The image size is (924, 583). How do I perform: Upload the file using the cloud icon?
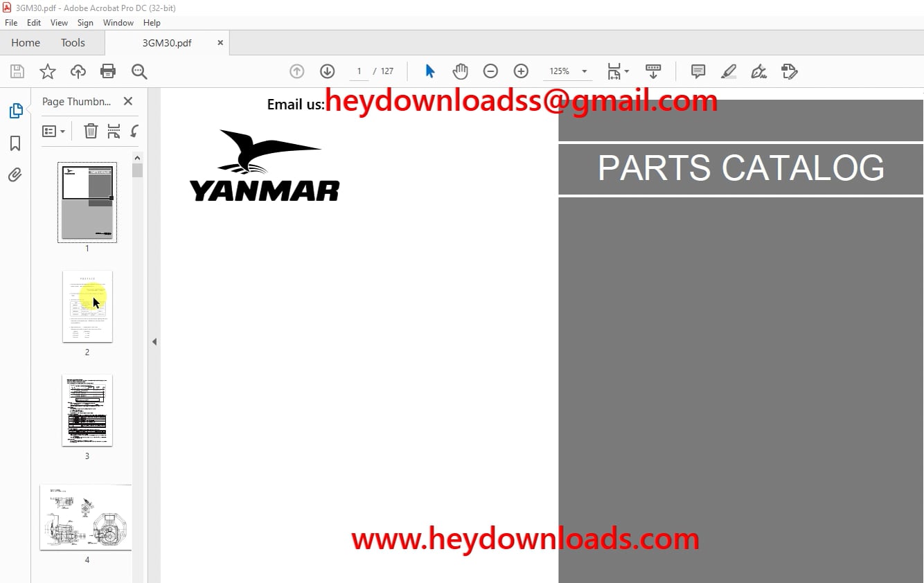(78, 71)
